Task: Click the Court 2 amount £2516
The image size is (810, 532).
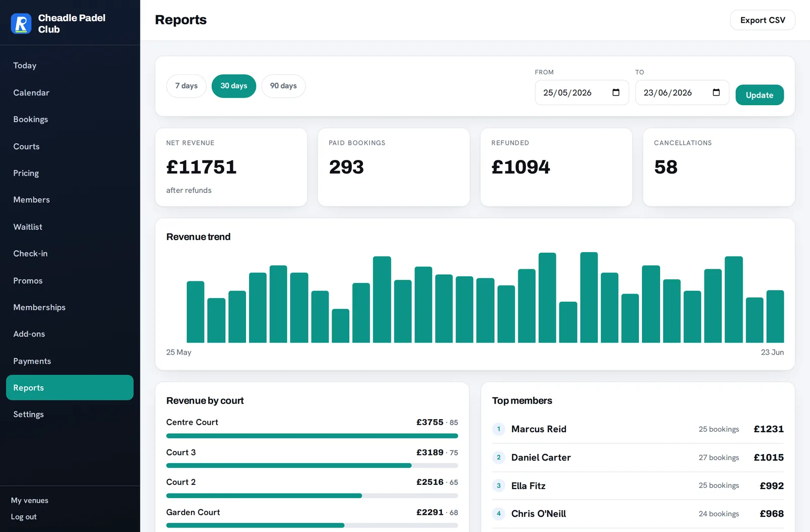Action: click(x=430, y=482)
